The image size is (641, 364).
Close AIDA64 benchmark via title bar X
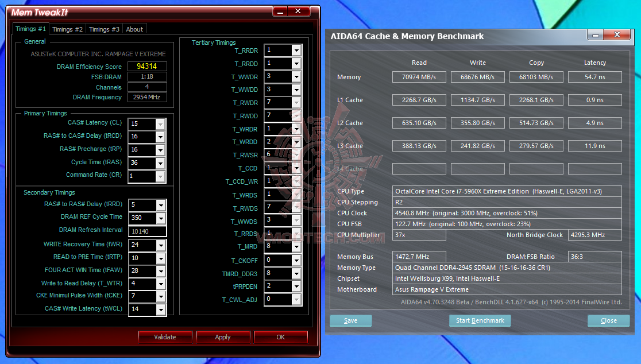[617, 35]
